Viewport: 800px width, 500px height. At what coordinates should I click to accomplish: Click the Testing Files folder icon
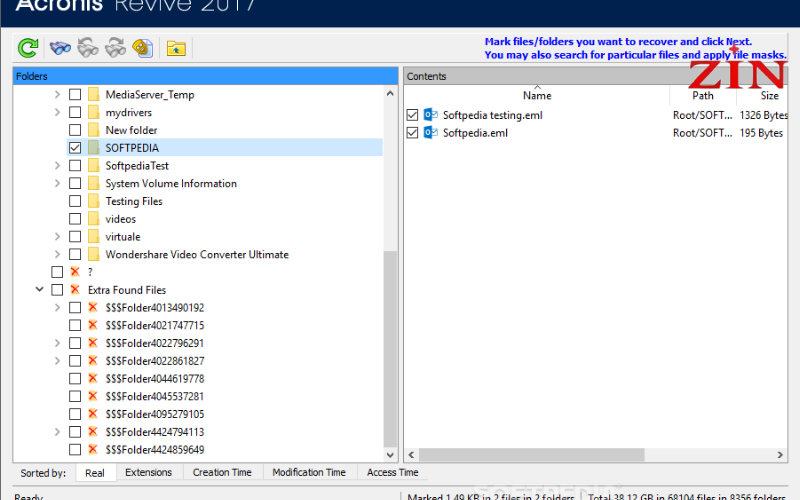pyautogui.click(x=93, y=201)
